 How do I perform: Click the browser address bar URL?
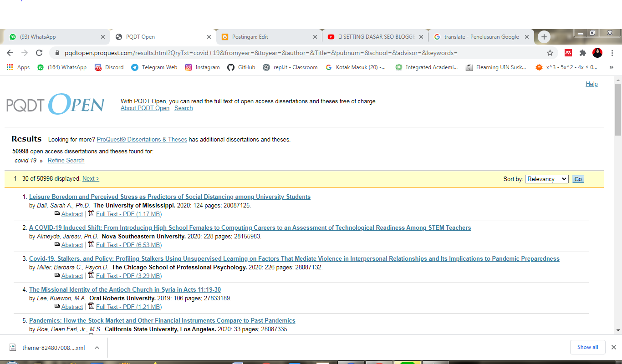coord(261,53)
